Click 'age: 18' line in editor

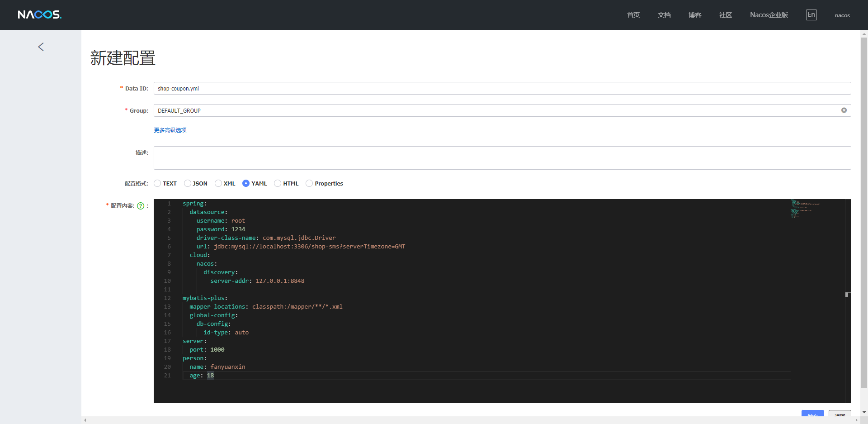coord(202,376)
